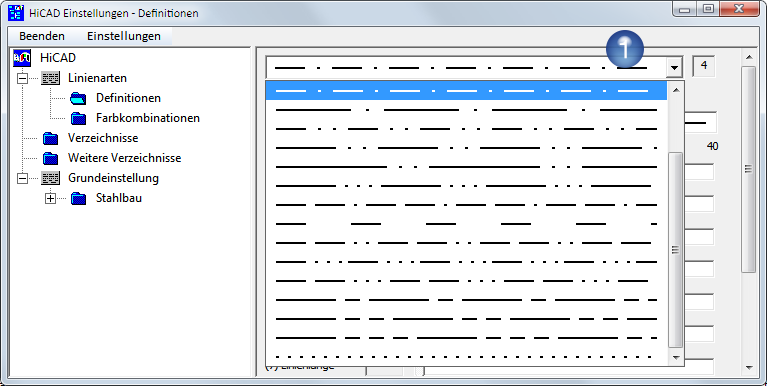Select the Linienarten tree entry

coord(97,78)
